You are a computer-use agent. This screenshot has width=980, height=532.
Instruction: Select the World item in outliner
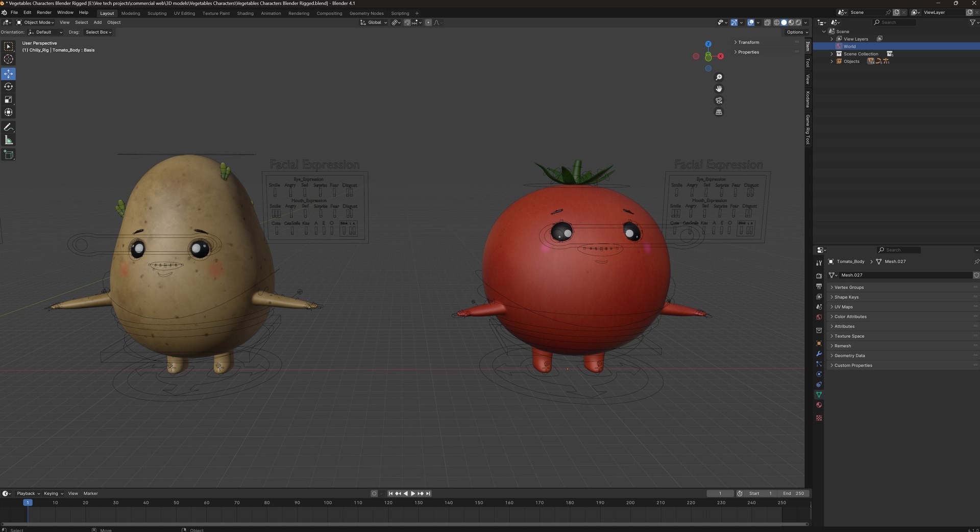[x=849, y=46]
